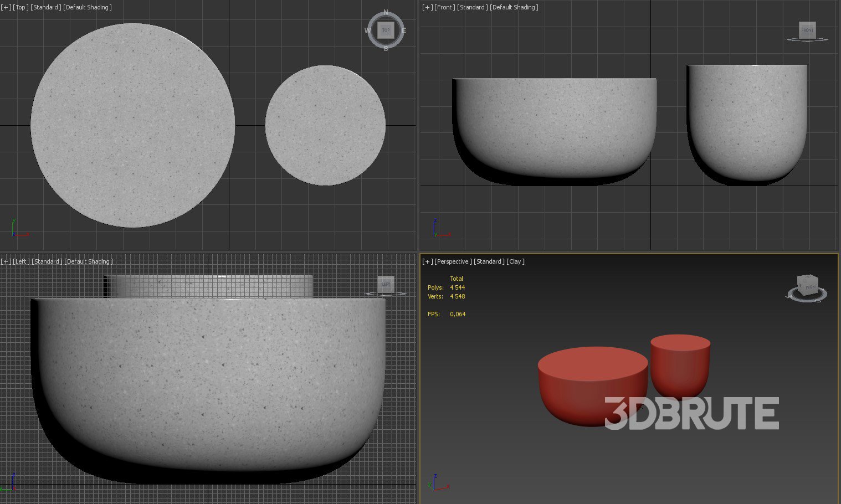
Task: Open the [+] menu in the Perspective viewport
Action: coord(427,261)
